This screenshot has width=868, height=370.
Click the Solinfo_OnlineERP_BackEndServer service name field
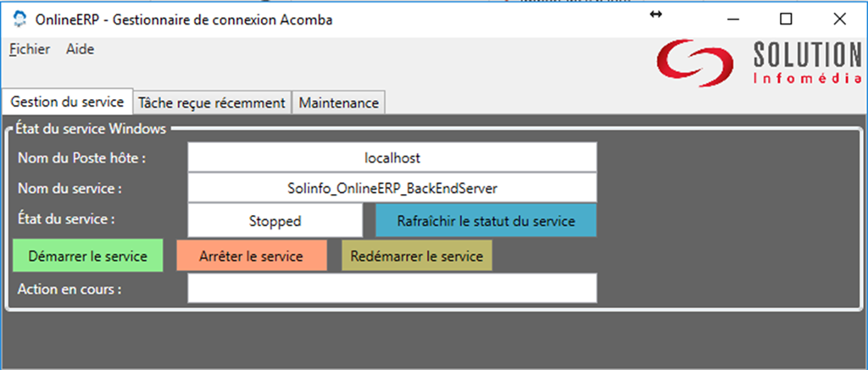392,188
